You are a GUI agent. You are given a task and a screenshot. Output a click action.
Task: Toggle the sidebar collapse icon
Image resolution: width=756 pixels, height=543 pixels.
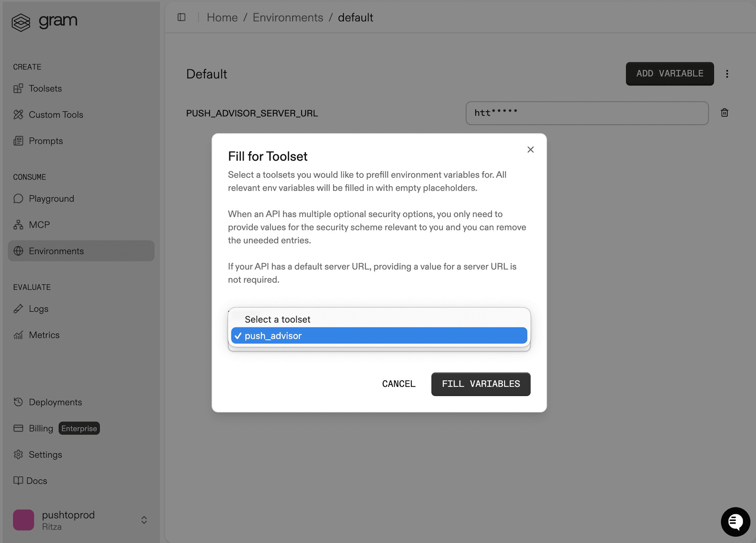(181, 17)
